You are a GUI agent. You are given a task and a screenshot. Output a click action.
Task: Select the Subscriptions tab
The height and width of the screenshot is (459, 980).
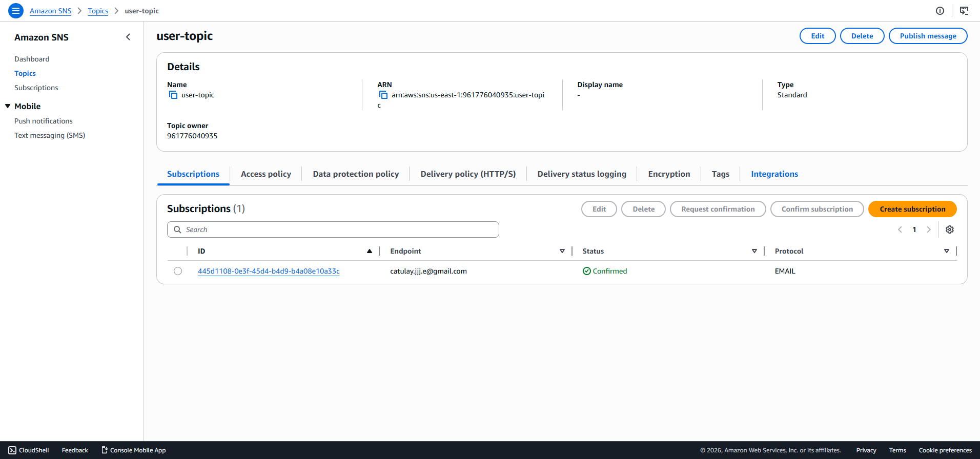click(x=193, y=174)
